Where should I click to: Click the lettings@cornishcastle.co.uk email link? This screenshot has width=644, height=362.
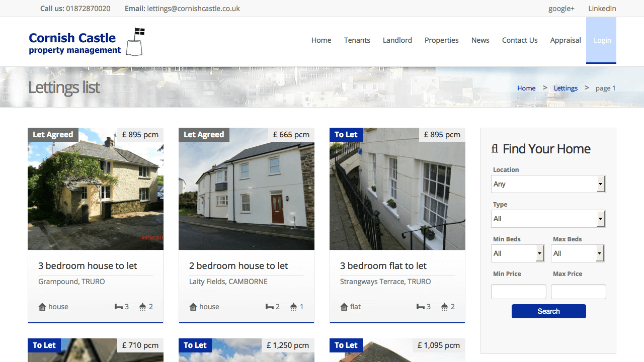tap(193, 9)
